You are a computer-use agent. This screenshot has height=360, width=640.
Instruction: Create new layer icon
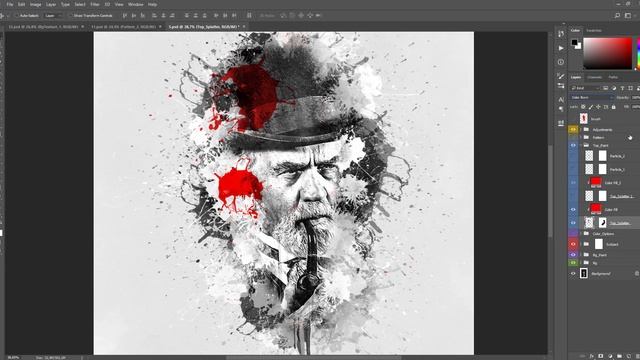[x=628, y=356]
